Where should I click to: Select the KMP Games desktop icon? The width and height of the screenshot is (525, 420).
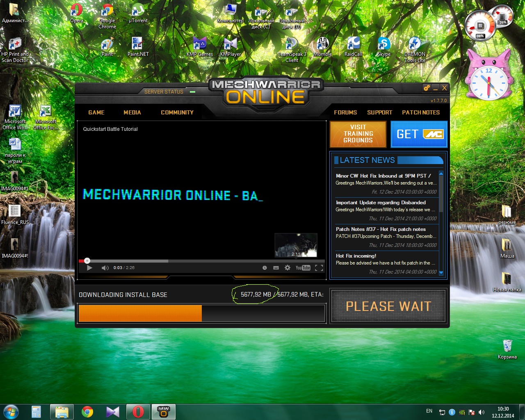[200, 46]
